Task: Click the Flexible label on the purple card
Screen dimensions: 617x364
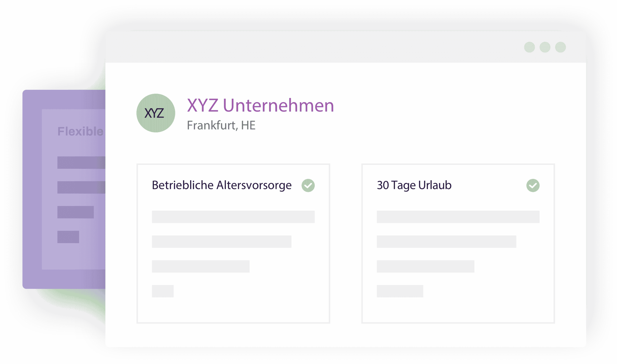Action: coord(80,131)
